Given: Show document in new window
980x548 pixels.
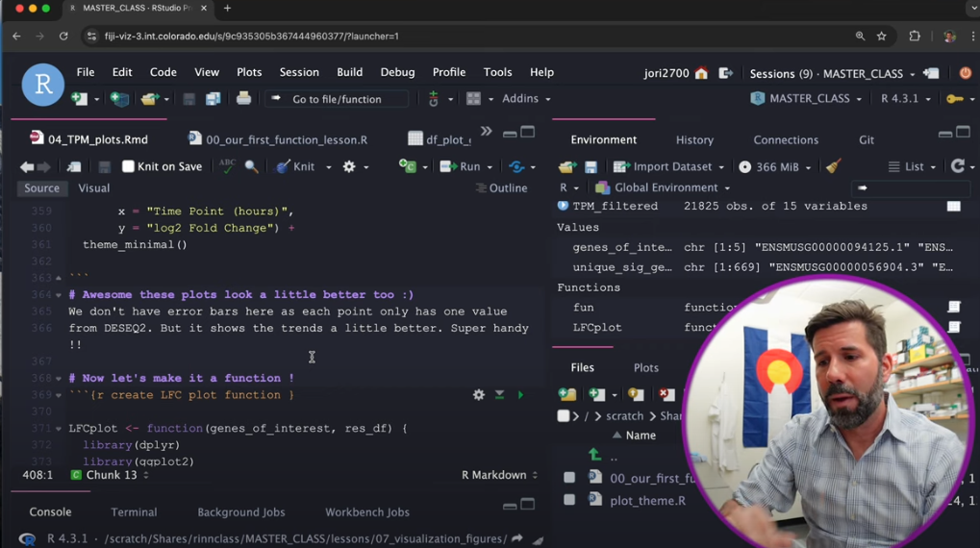Looking at the screenshot, I should tap(74, 167).
